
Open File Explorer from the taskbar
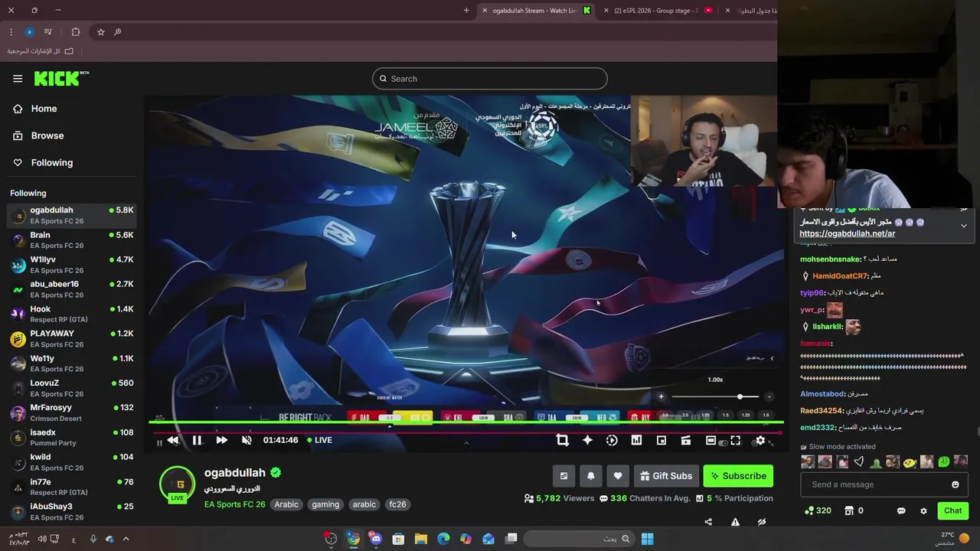(420, 539)
